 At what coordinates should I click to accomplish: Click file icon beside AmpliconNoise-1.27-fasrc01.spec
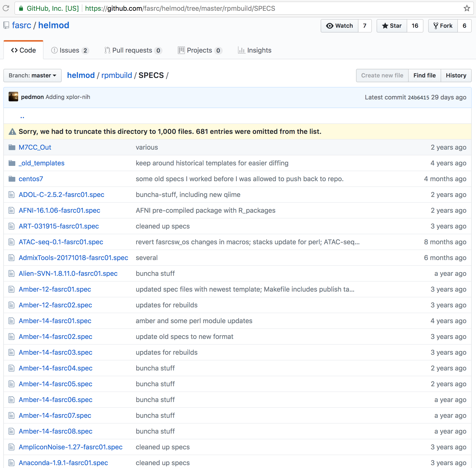coord(11,447)
